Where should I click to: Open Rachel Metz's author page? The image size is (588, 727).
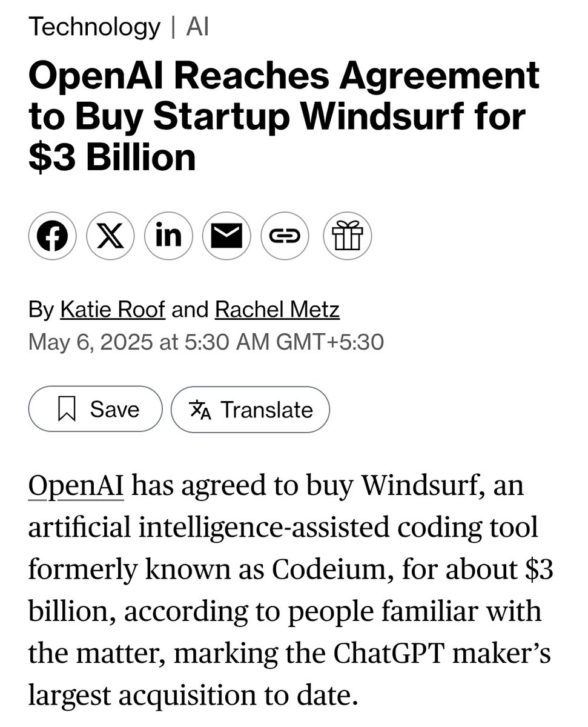coord(277,309)
